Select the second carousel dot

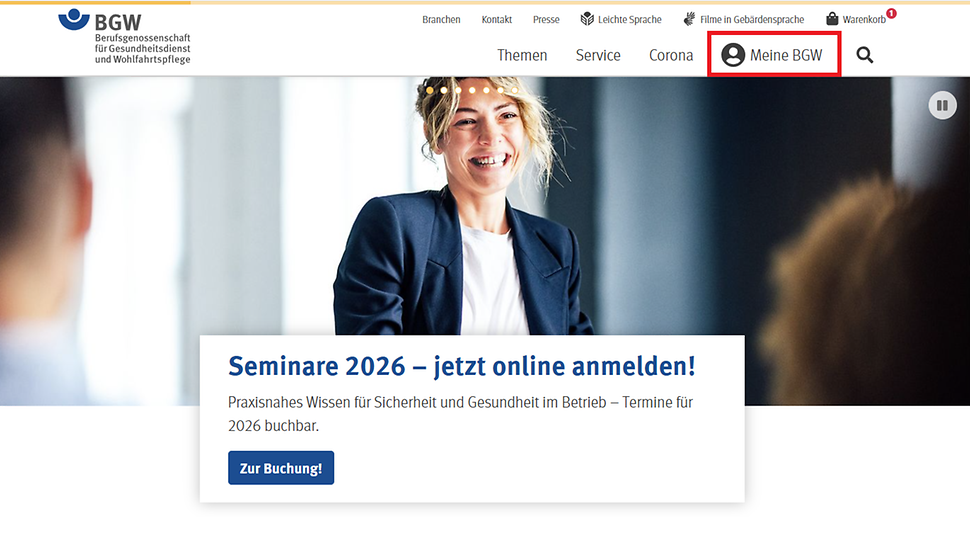pos(444,90)
